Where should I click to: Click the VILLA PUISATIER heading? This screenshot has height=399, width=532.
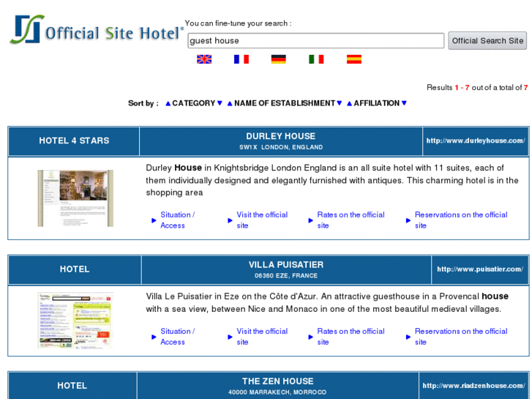click(286, 265)
